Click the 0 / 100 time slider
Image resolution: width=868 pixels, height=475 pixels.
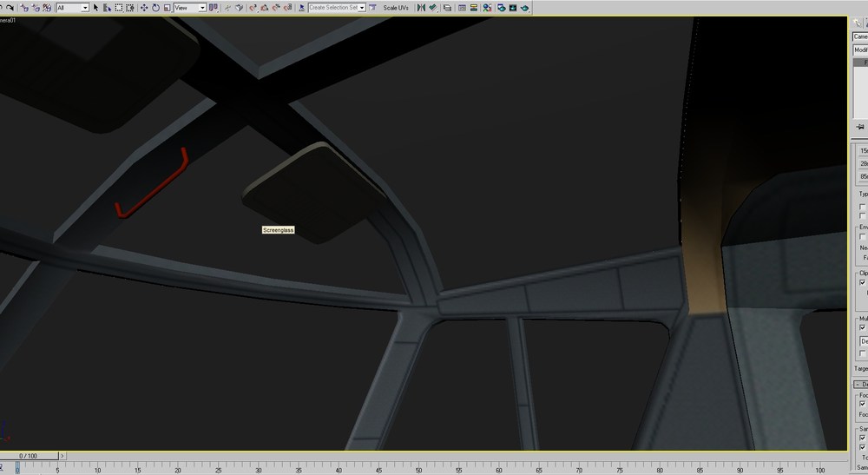tap(29, 456)
